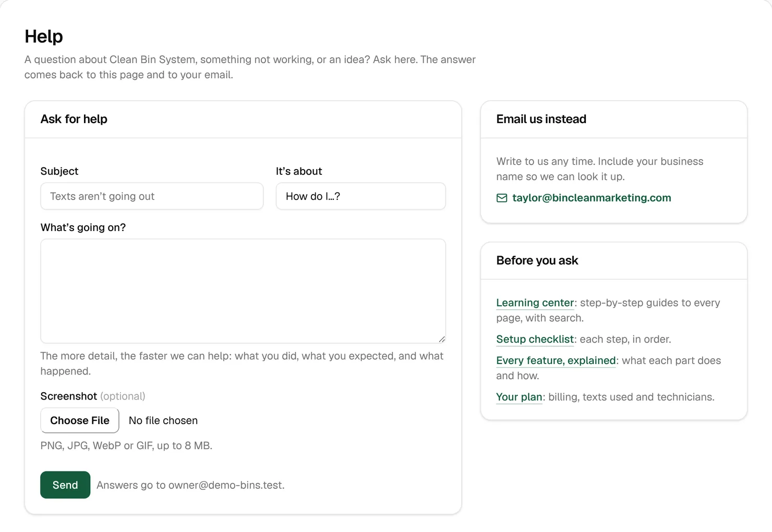Click the "It's about" field label

click(x=299, y=171)
